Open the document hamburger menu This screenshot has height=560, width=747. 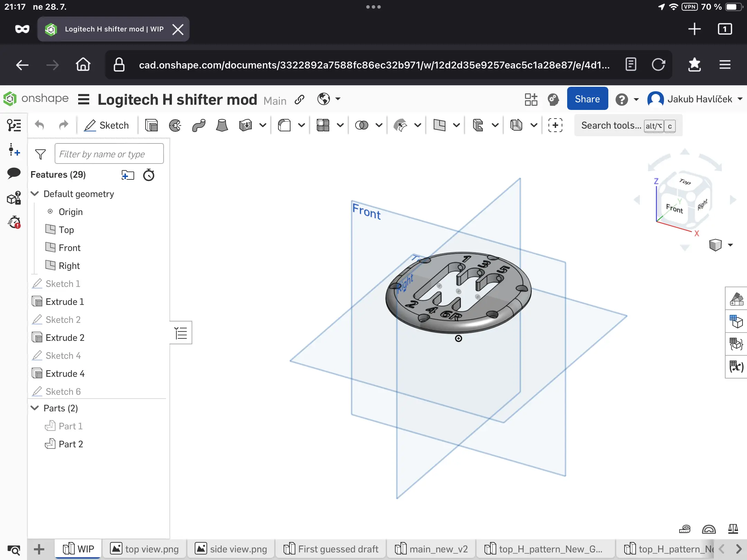84,100
